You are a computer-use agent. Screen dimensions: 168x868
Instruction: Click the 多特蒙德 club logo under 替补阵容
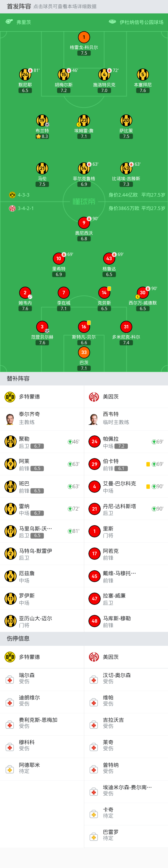click(x=10, y=397)
